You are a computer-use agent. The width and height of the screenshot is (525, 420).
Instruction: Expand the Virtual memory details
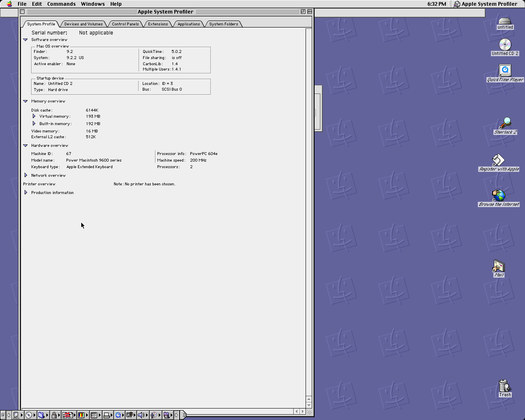[34, 116]
